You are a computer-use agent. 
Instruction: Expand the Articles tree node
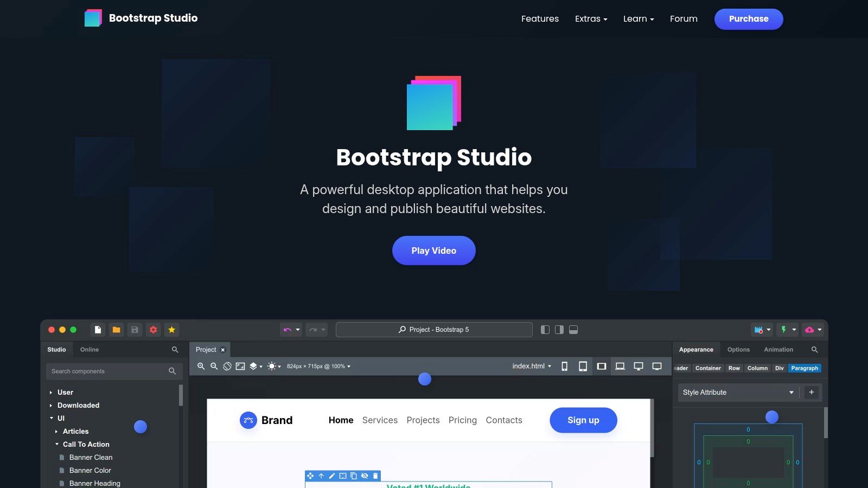pyautogui.click(x=56, y=432)
